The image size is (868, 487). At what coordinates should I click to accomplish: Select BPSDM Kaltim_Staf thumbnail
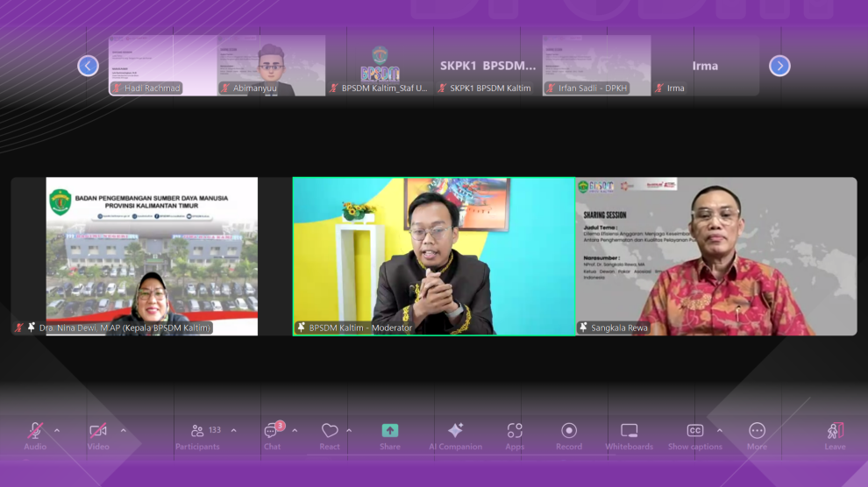pos(380,66)
